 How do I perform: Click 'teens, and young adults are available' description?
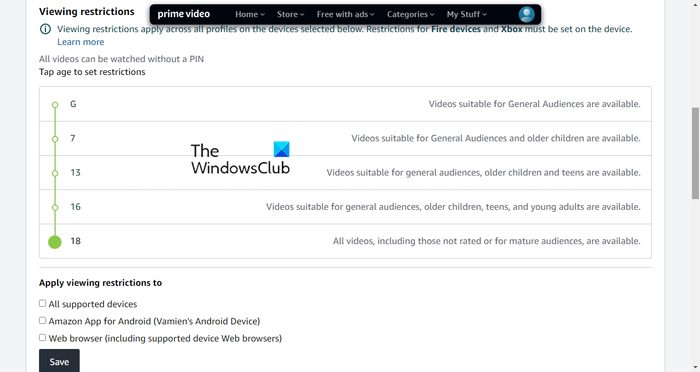[x=453, y=207]
